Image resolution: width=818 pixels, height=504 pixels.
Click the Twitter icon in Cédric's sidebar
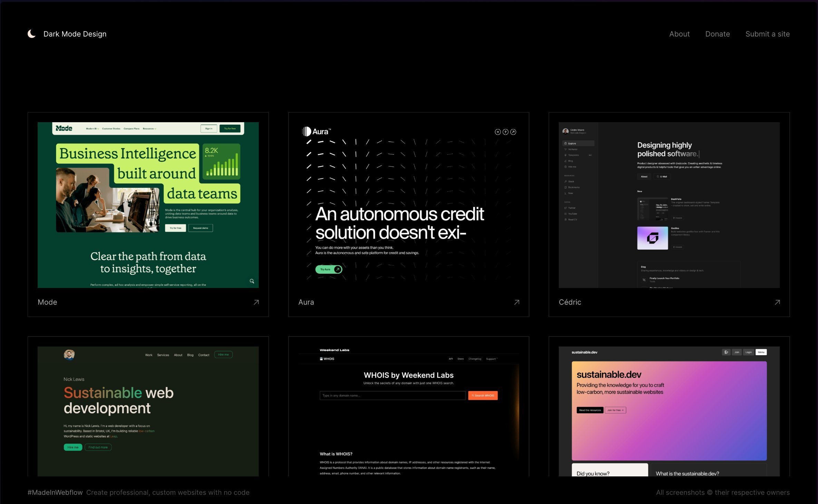pyautogui.click(x=566, y=208)
